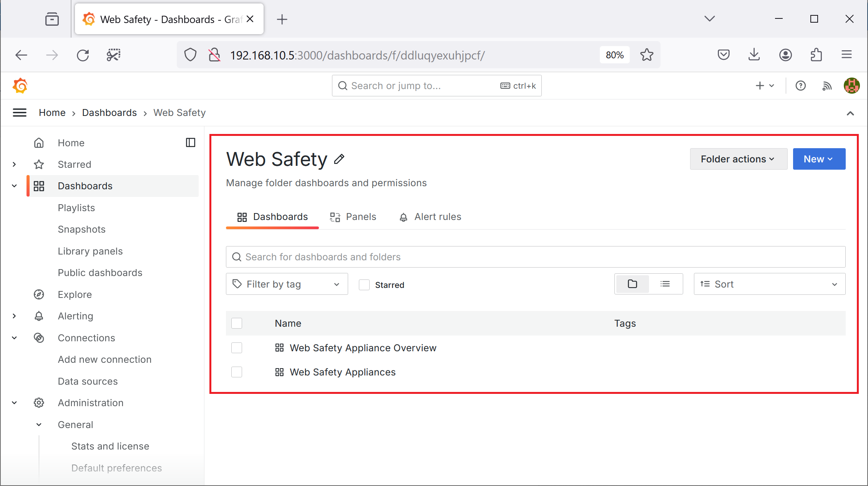This screenshot has width=868, height=486.
Task: Toggle the Starred checkbox filter
Action: 364,284
